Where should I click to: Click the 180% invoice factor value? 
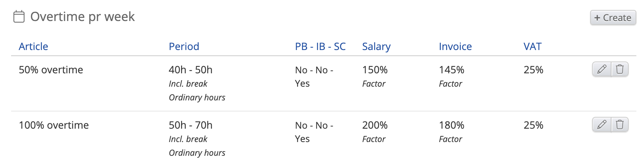[x=451, y=125]
